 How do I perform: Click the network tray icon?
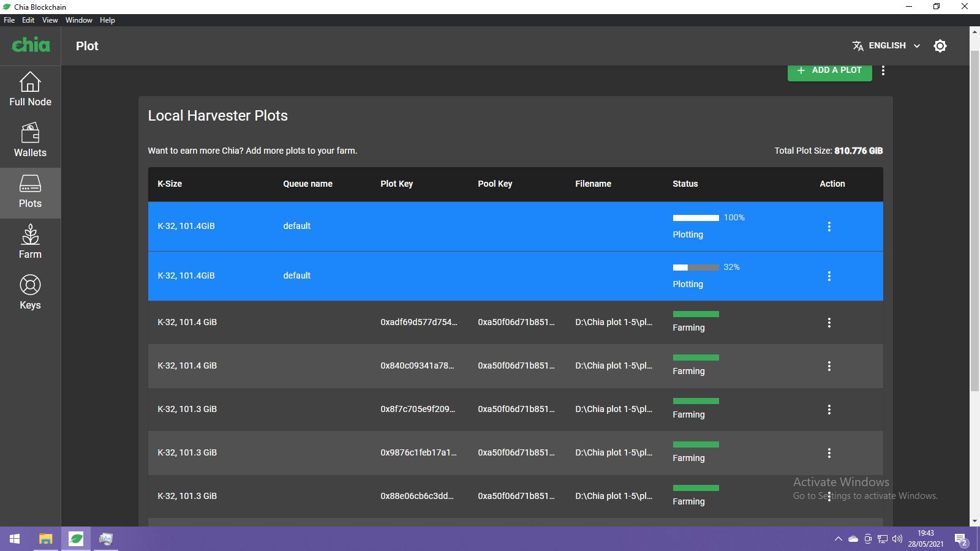point(883,539)
